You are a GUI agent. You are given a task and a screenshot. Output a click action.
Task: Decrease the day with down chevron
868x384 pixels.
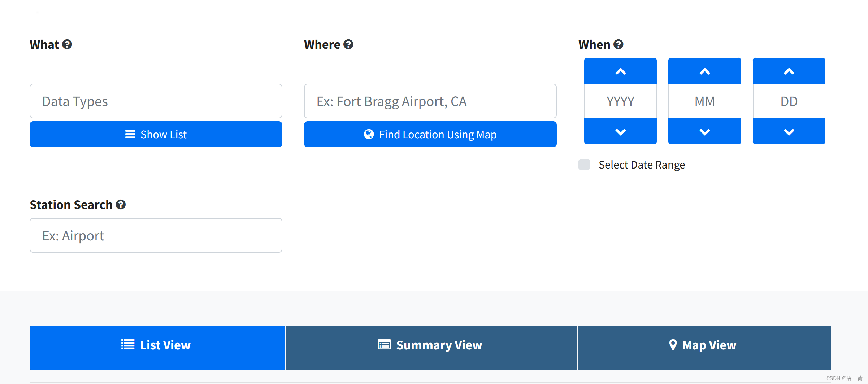point(789,132)
